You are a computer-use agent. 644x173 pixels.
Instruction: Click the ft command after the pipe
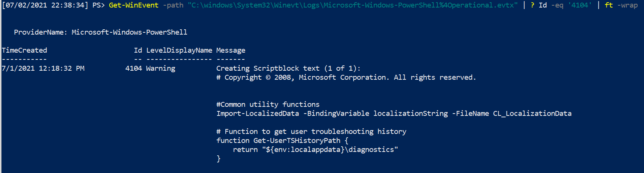click(608, 5)
